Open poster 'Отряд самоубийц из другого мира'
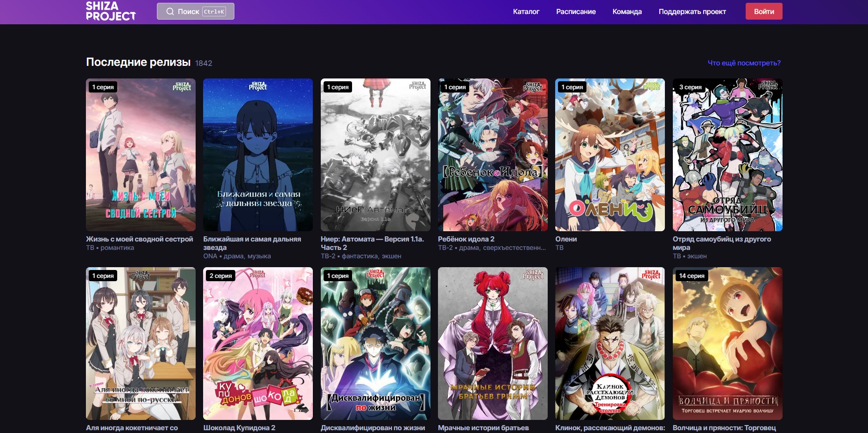This screenshot has height=433, width=868. tap(727, 155)
